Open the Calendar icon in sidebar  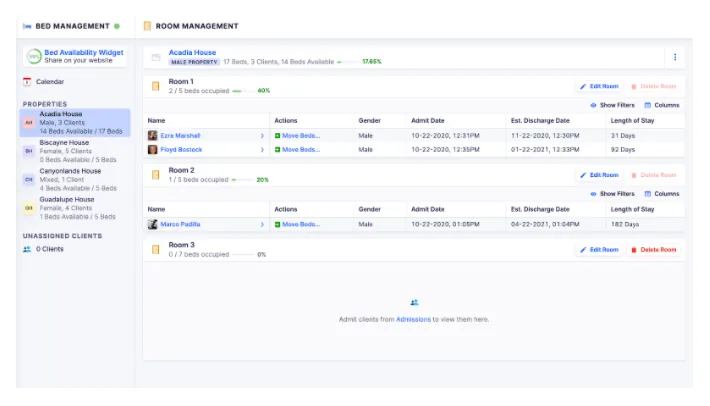(x=27, y=81)
